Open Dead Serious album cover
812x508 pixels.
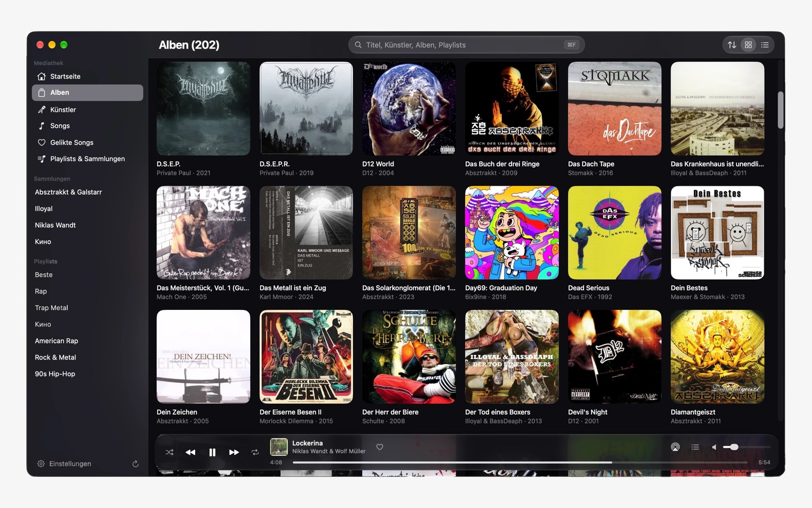coord(615,233)
